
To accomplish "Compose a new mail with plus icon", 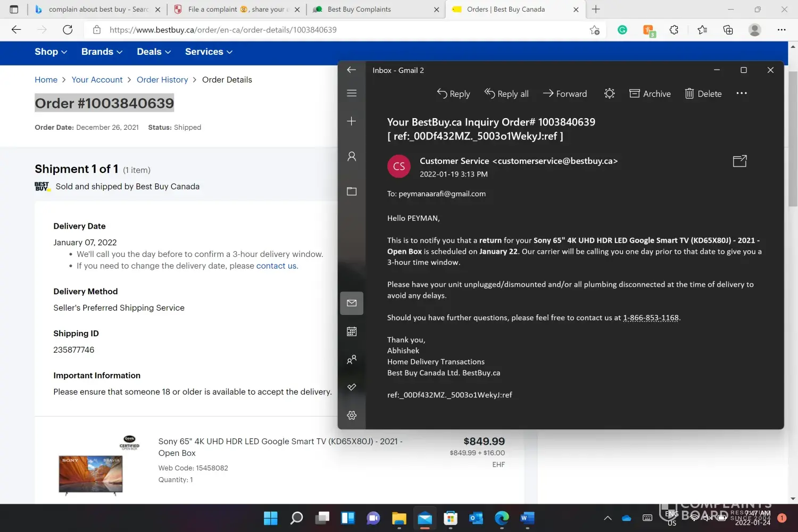I will click(x=352, y=121).
